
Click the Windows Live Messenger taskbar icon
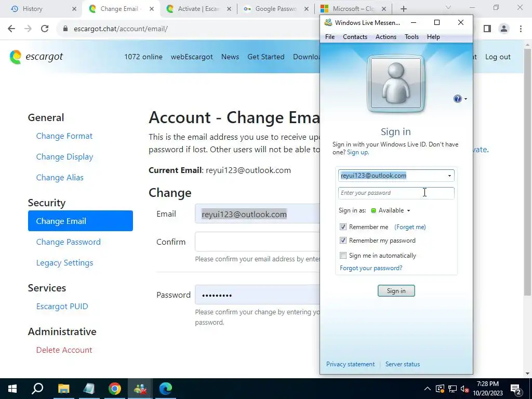click(140, 389)
